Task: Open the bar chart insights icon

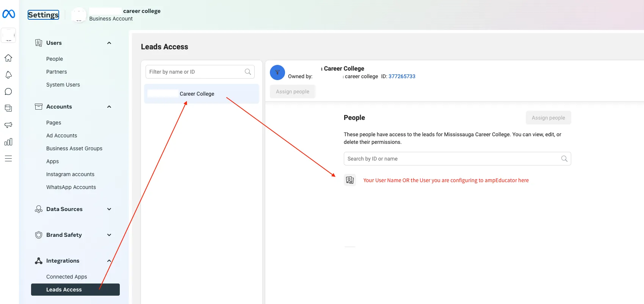Action: point(8,142)
